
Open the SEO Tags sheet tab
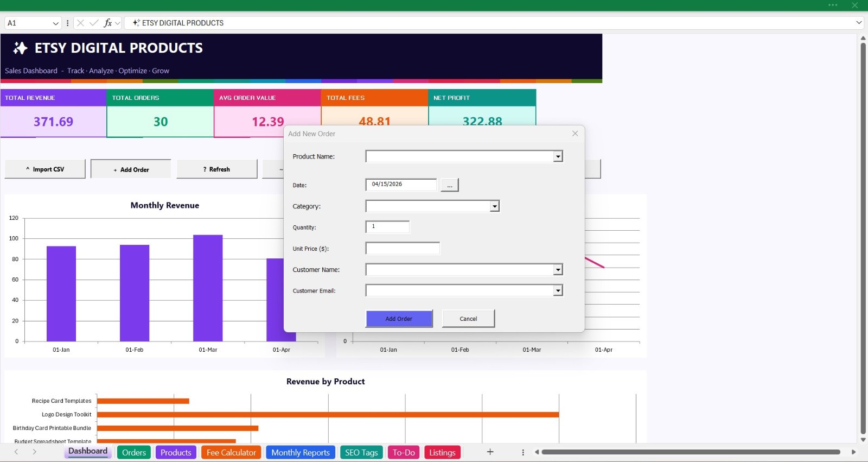coord(361,452)
